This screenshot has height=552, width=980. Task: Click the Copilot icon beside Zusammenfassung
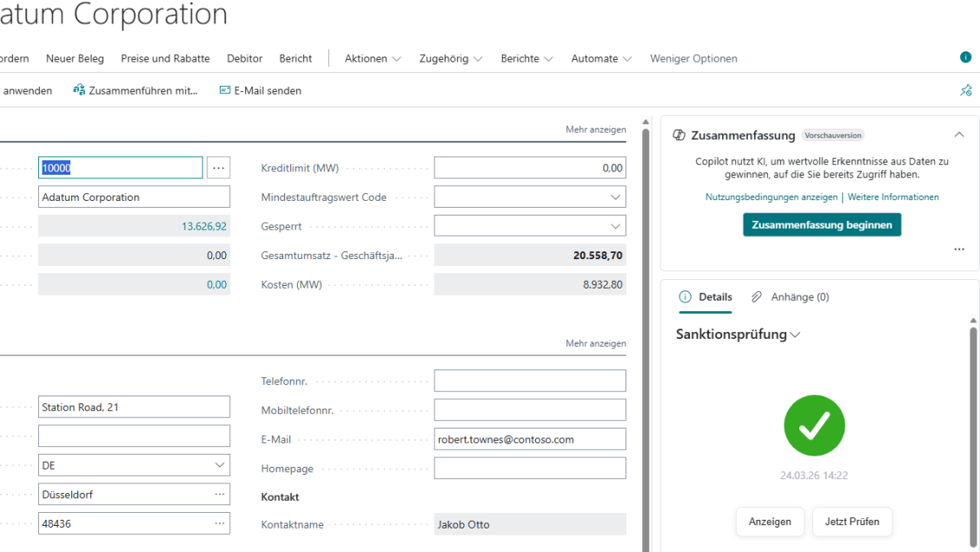click(679, 135)
